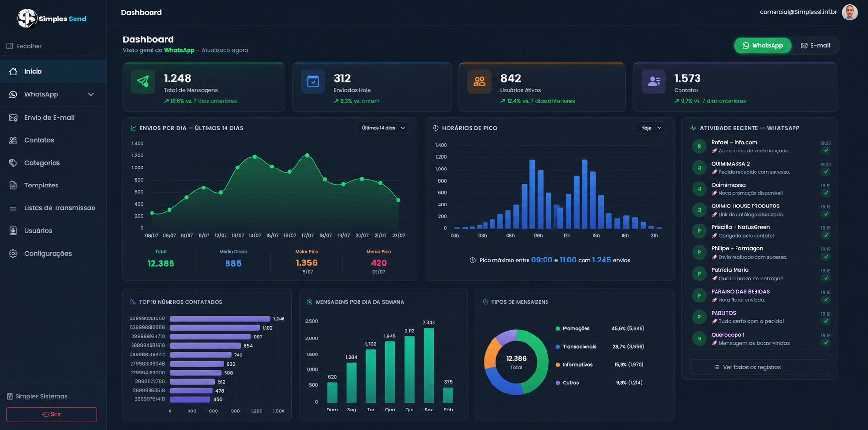
Task: Click the purple Outros legend dot
Action: [x=558, y=383]
